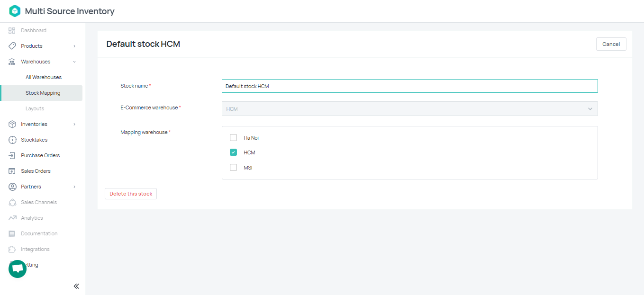
Task: Check the MSI warehouse checkbox
Action: point(233,168)
